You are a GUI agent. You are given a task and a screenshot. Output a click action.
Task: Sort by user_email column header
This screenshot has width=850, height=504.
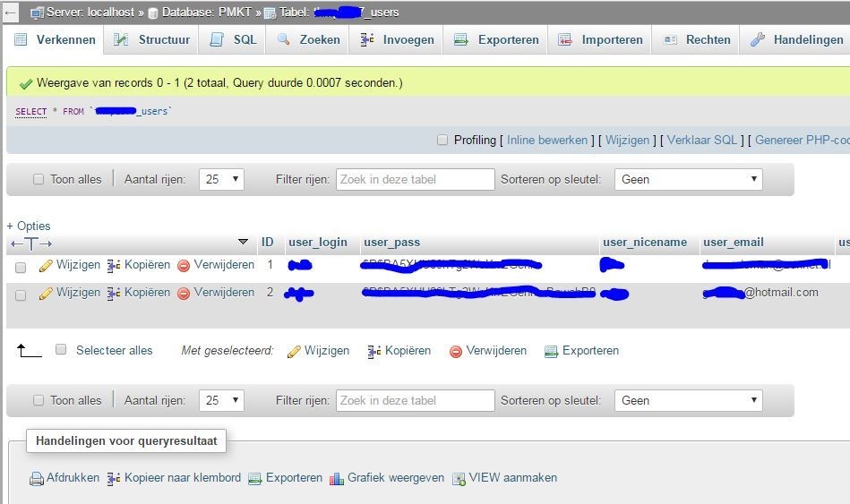tap(734, 243)
